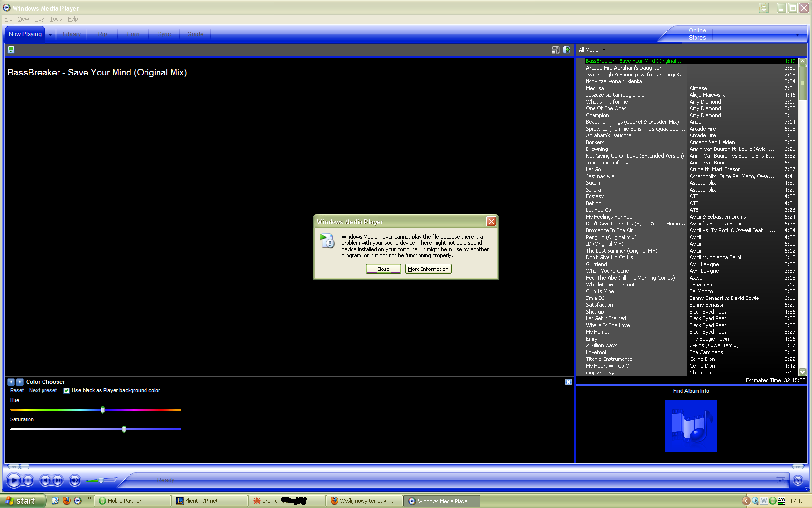Go to next enhancement with right arrow
This screenshot has width=812, height=508.
coord(20,382)
